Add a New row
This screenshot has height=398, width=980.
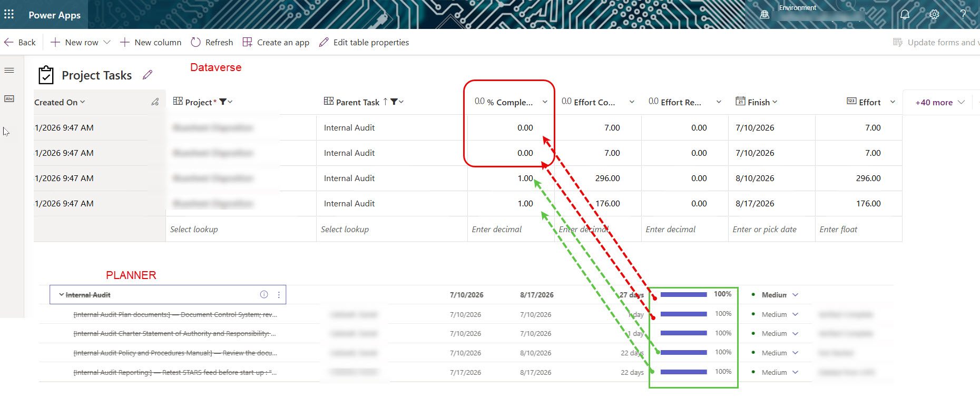[x=75, y=42]
